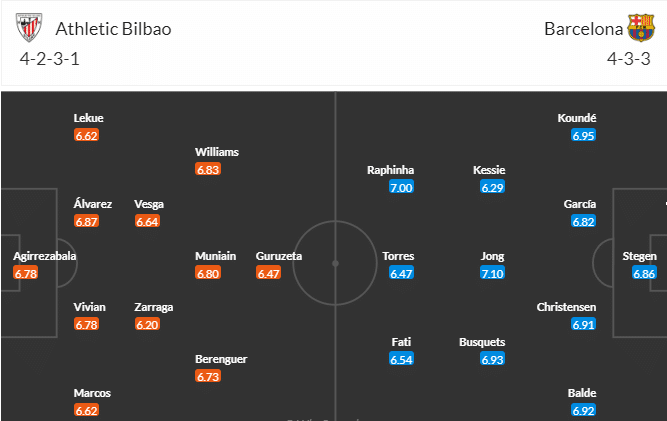Click Agirrezabala's 6.78 rating badge
This screenshot has height=421, width=667.
tap(26, 273)
